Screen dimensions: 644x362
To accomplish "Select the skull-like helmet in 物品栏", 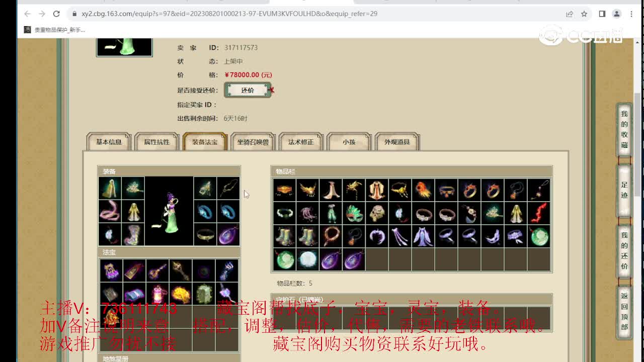I will coord(377,214).
